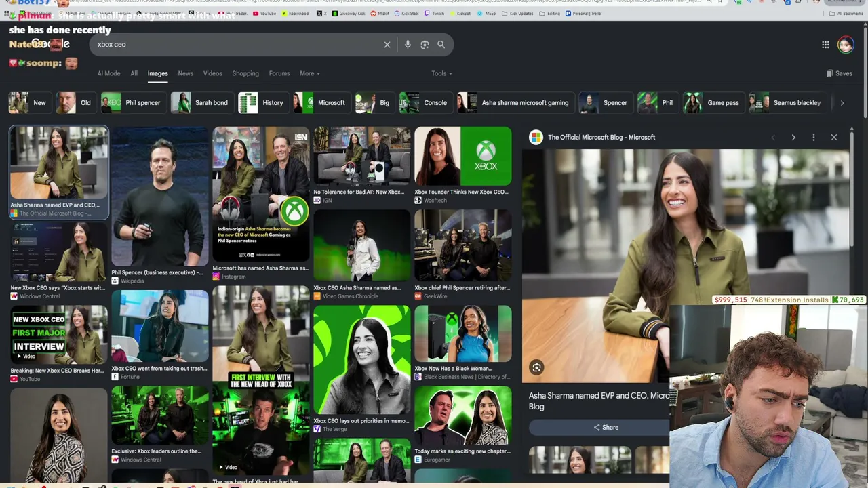Open the Editing bookmarks folder
The height and width of the screenshot is (488, 868).
point(550,14)
